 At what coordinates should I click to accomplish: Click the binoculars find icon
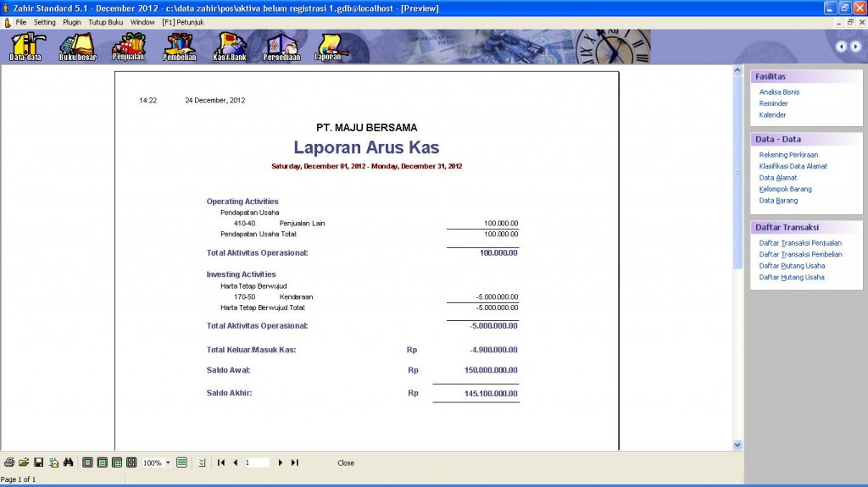(x=68, y=462)
